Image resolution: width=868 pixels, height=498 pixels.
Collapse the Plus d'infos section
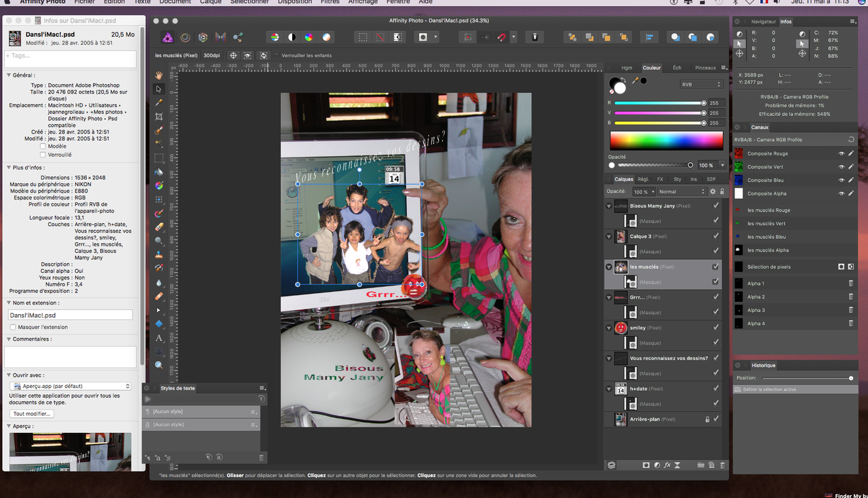click(9, 167)
